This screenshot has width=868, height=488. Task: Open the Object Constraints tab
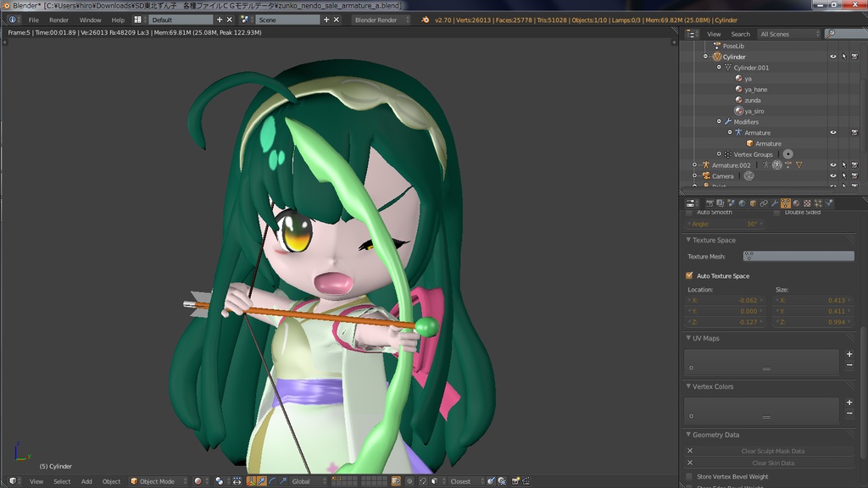(763, 202)
